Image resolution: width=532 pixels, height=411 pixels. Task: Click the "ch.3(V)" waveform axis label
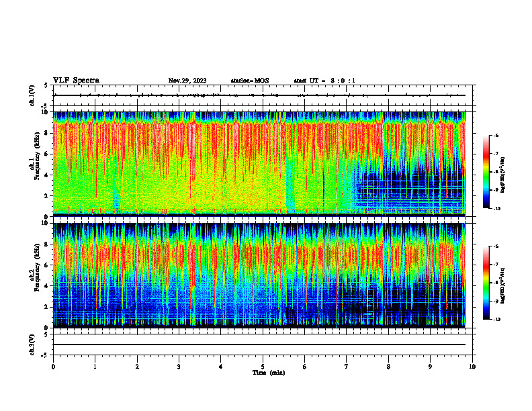tap(32, 345)
